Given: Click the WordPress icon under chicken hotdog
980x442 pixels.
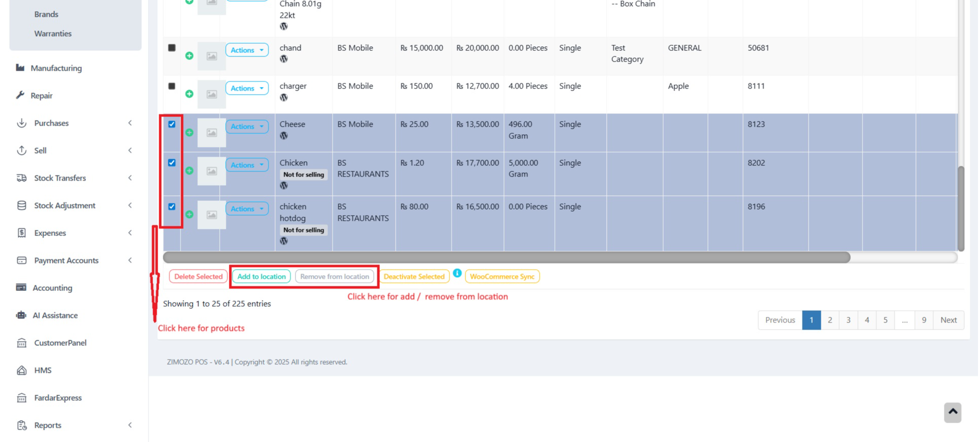Looking at the screenshot, I should click(x=284, y=241).
